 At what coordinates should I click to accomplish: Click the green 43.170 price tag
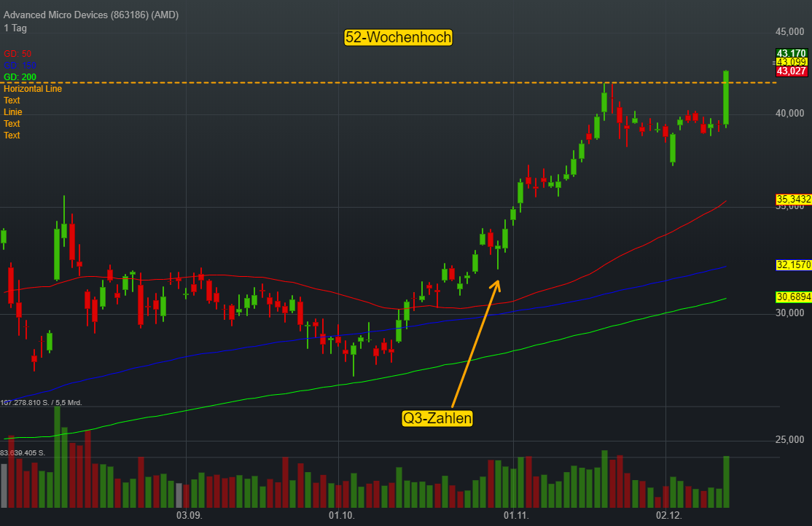(x=792, y=52)
